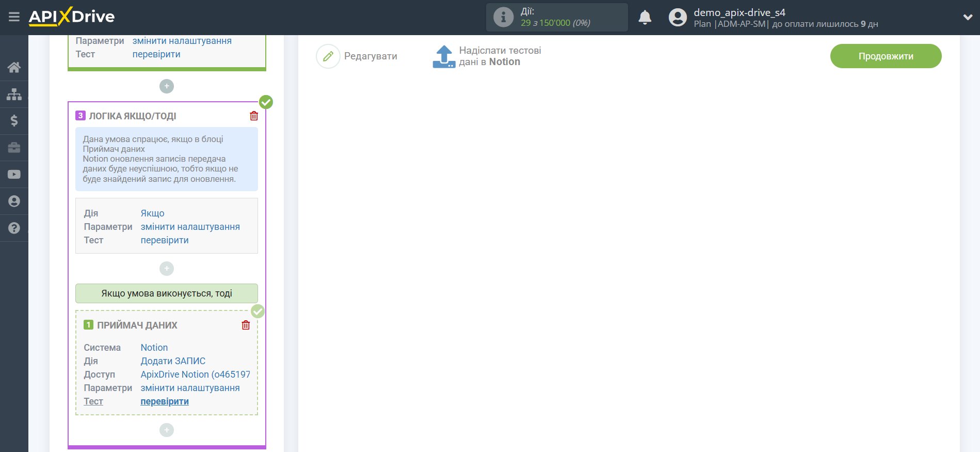Expand the account dropdown chevron
The image size is (980, 452).
(x=968, y=17)
